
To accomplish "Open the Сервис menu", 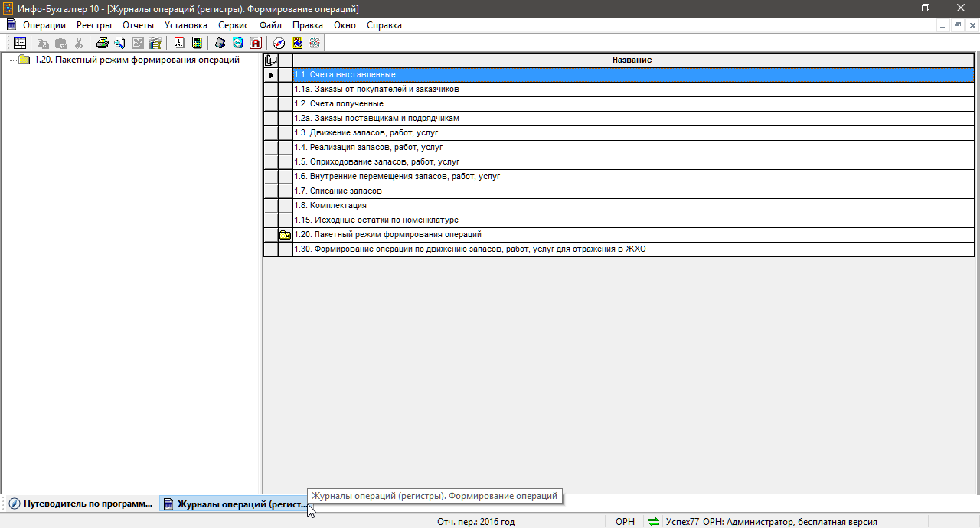I will click(x=233, y=25).
